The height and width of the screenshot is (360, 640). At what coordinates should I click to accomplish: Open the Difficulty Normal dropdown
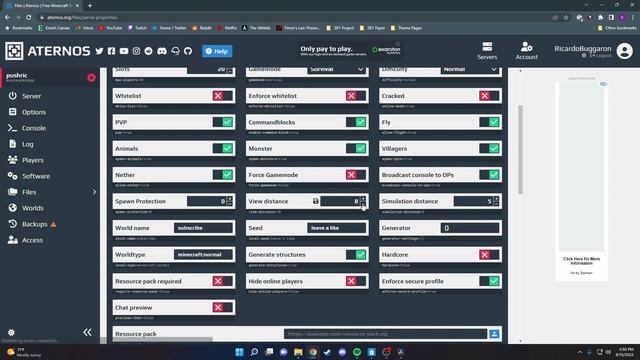point(470,70)
